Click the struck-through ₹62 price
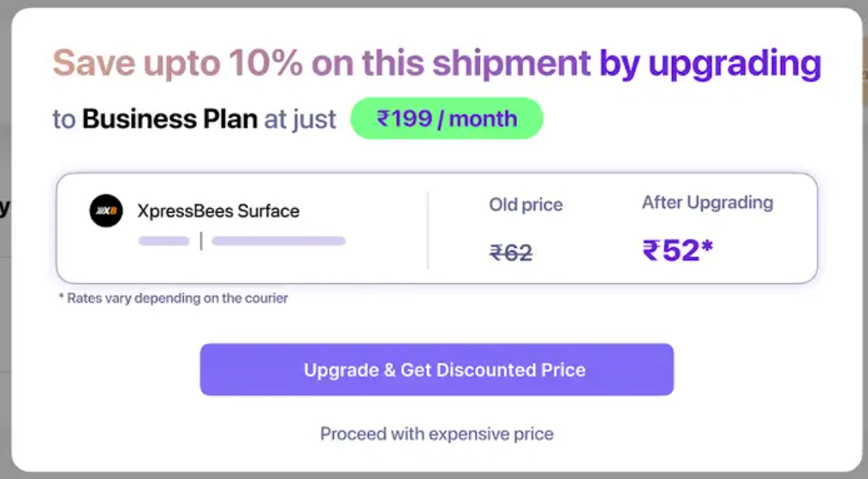This screenshot has width=868, height=479. click(x=511, y=252)
